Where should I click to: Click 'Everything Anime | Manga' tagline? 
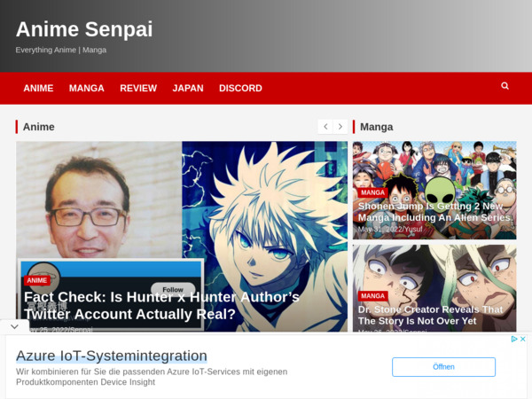click(x=61, y=50)
